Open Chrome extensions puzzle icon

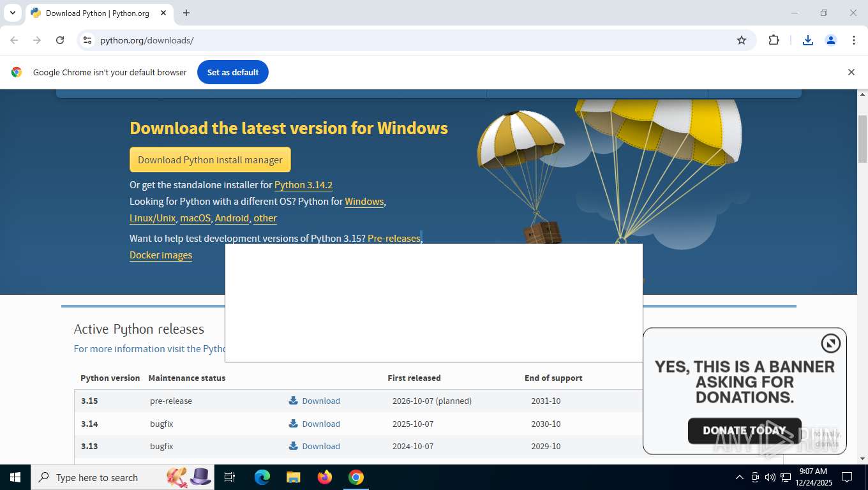pyautogui.click(x=774, y=40)
